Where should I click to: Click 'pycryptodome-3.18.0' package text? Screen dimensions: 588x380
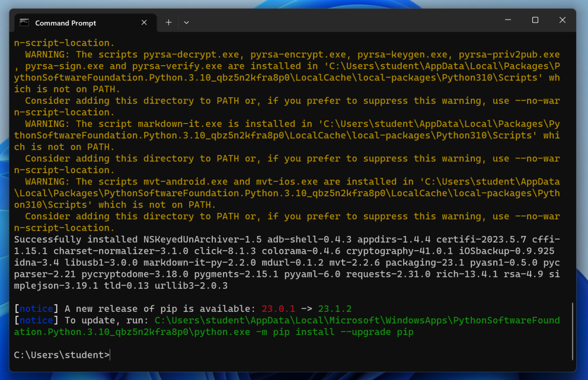point(135,274)
